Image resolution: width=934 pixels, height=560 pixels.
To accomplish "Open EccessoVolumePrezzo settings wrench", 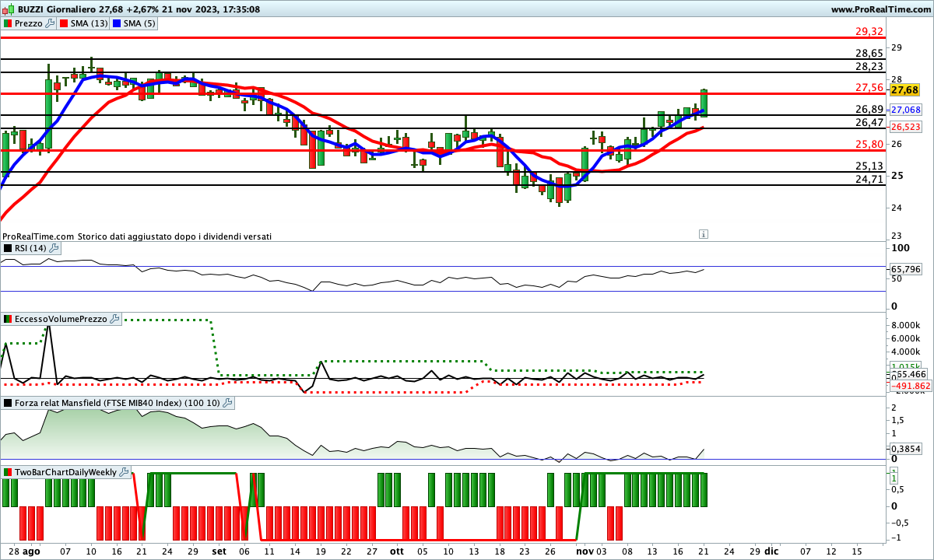I will tap(115, 319).
